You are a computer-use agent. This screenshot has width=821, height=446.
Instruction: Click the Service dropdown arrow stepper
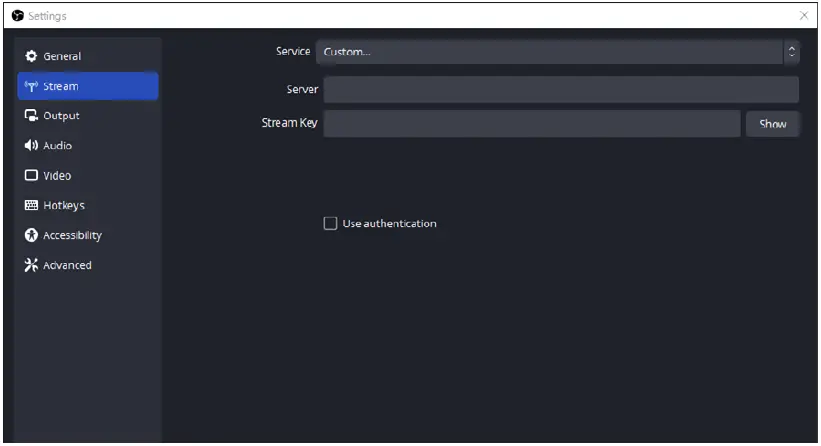click(792, 52)
